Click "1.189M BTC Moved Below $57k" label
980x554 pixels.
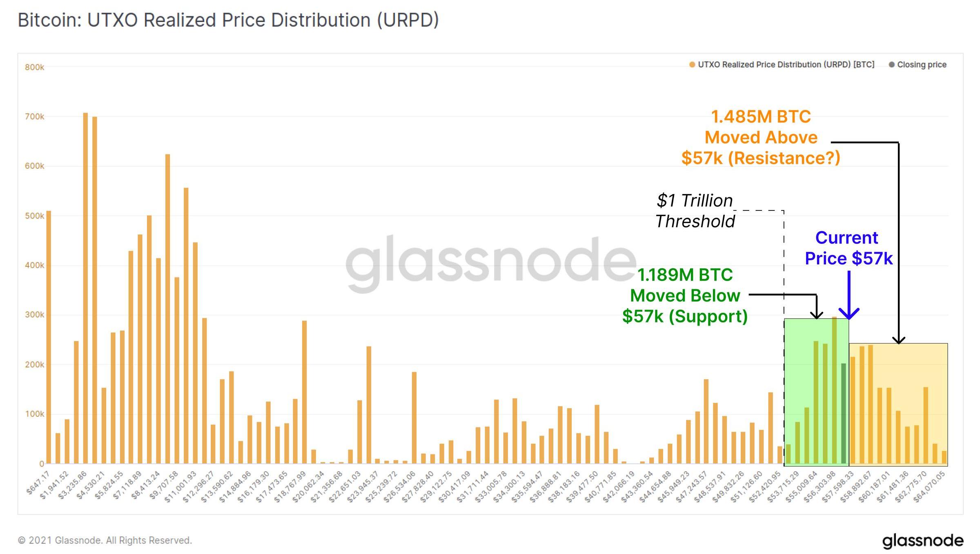685,295
